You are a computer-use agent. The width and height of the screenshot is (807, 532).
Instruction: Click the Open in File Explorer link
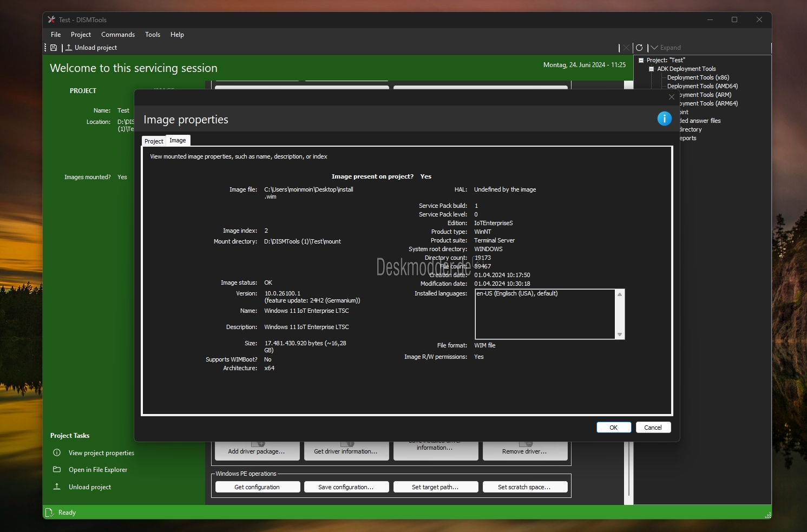tap(98, 470)
